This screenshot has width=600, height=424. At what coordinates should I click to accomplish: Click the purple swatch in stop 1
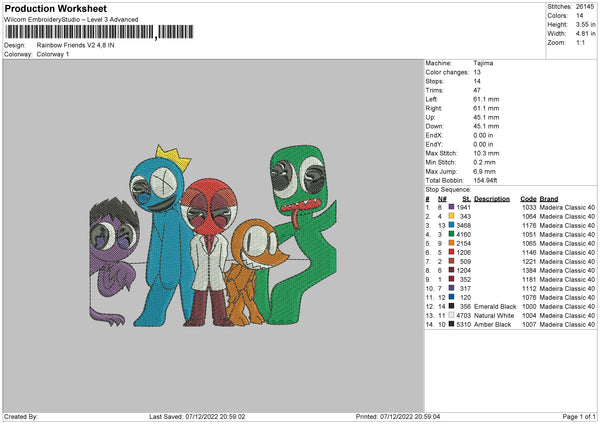451,207
